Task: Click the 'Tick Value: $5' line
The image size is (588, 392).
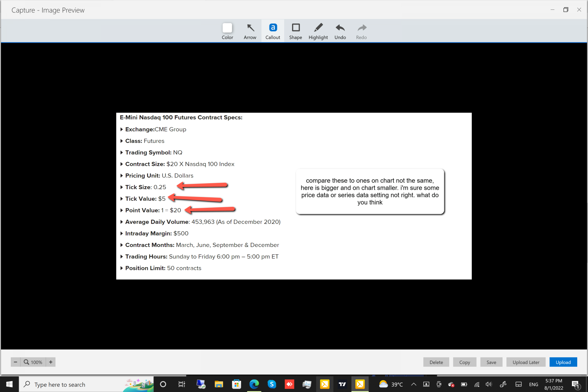Action: click(145, 199)
